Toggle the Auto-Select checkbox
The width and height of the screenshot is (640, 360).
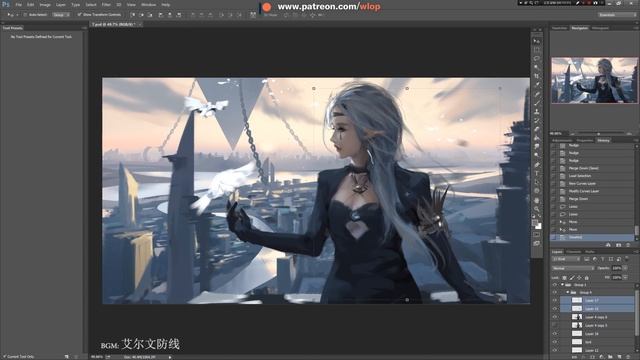pos(25,15)
